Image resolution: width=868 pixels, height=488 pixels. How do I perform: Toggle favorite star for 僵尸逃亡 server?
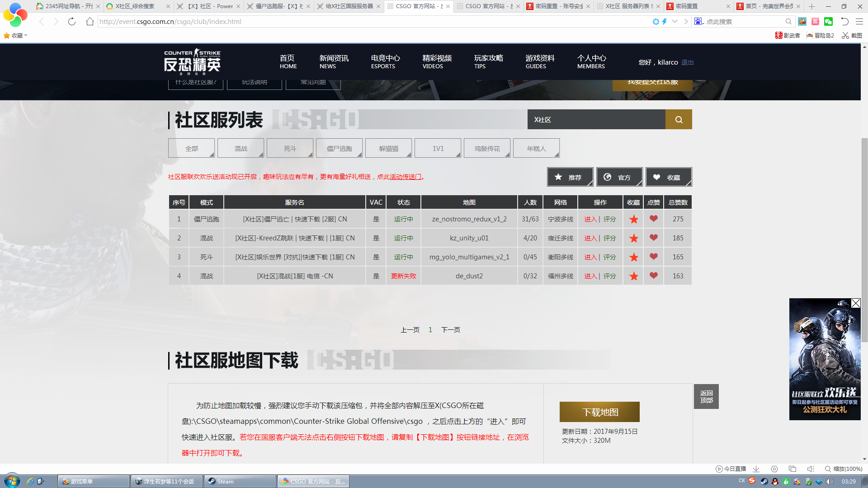pyautogui.click(x=633, y=219)
